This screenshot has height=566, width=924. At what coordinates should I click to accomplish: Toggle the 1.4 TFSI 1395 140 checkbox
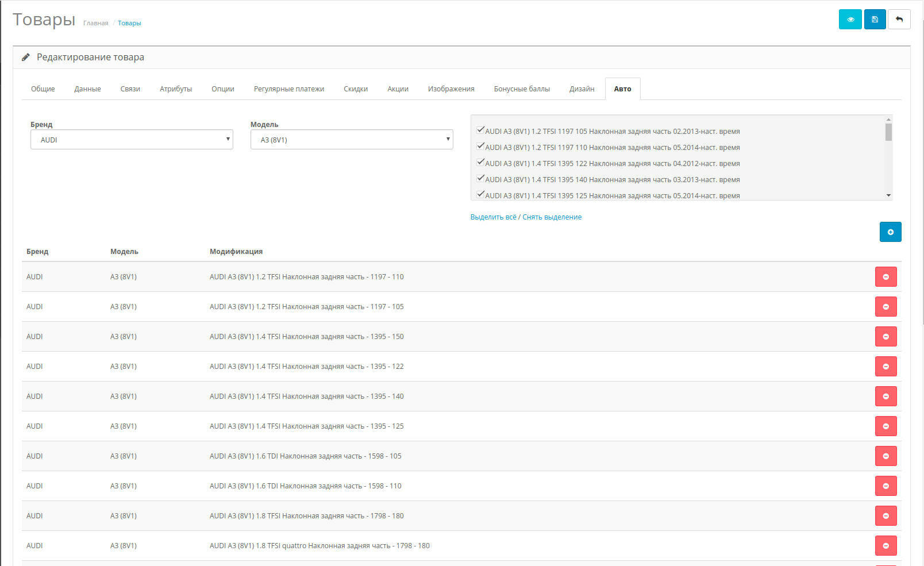[480, 179]
